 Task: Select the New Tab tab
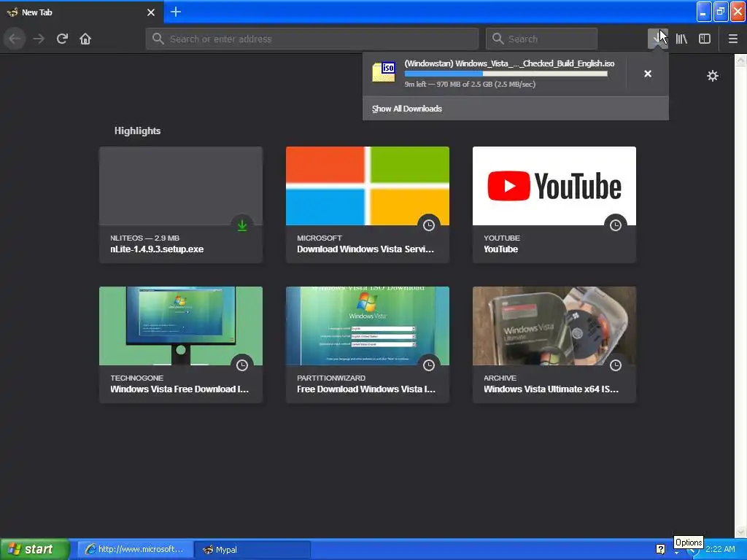pyautogui.click(x=82, y=12)
